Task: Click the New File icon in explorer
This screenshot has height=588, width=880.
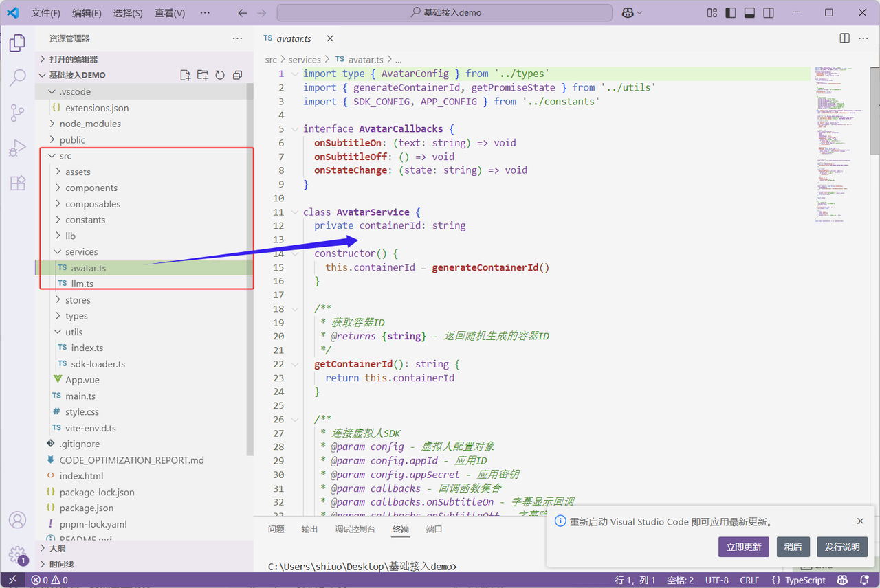Action: point(185,75)
